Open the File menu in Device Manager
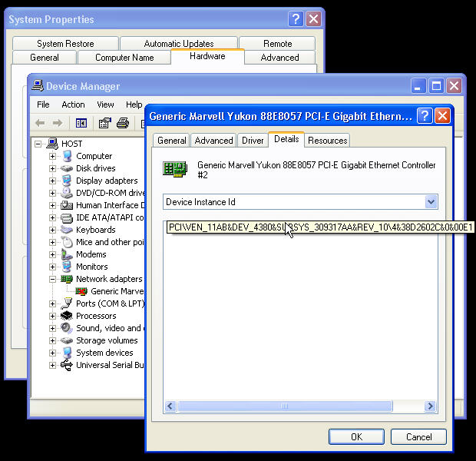 coord(43,104)
